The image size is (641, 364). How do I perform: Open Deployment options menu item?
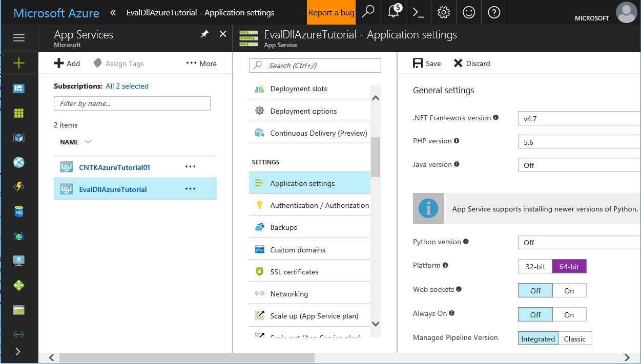coord(309,111)
